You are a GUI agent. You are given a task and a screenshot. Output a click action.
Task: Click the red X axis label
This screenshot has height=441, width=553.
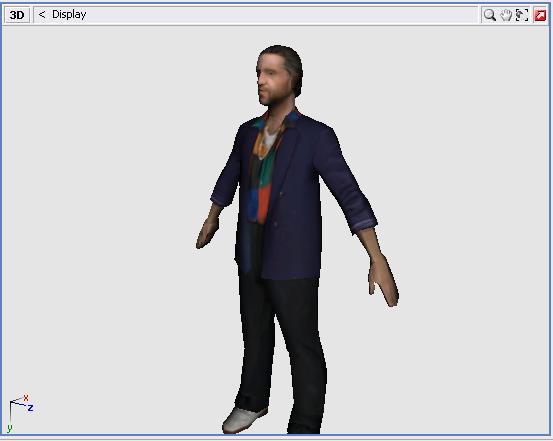[26, 398]
